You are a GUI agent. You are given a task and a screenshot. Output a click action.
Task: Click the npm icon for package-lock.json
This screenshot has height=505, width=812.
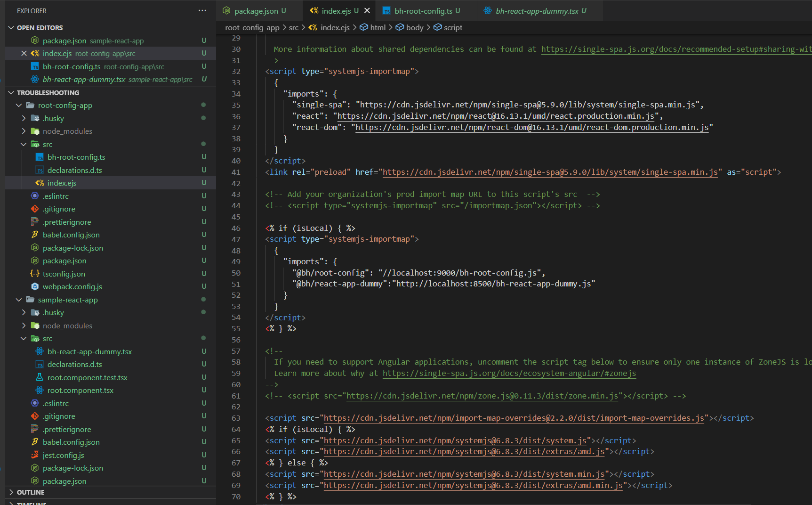pyautogui.click(x=35, y=247)
